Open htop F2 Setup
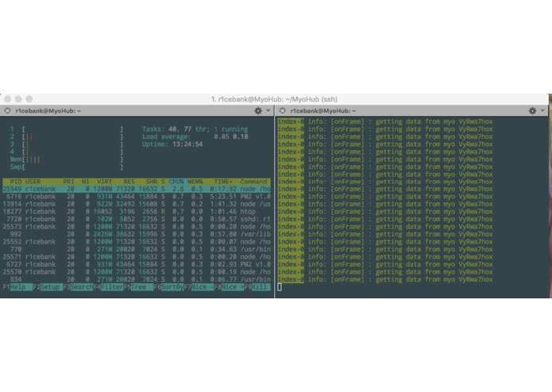The image size is (552, 392). (x=48, y=287)
